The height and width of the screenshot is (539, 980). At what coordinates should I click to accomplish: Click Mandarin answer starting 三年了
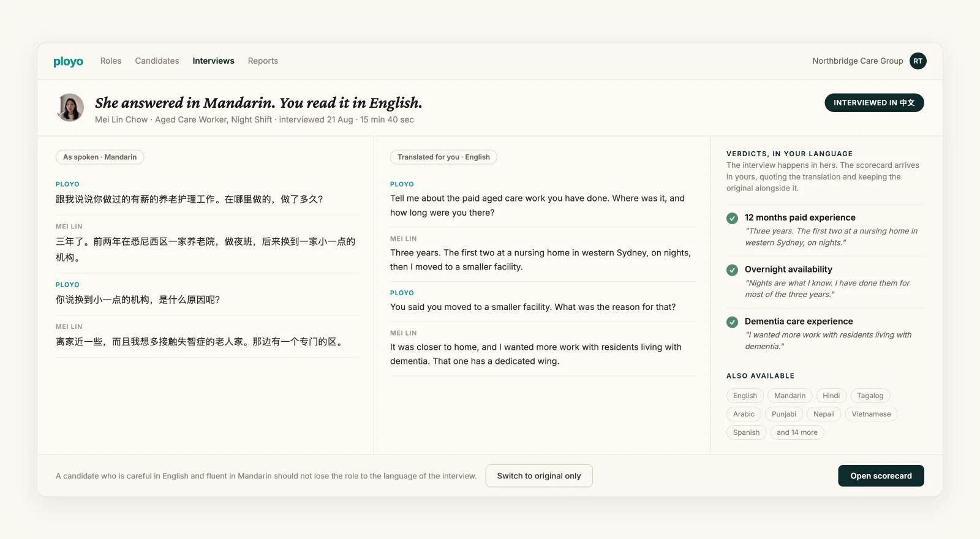point(206,249)
